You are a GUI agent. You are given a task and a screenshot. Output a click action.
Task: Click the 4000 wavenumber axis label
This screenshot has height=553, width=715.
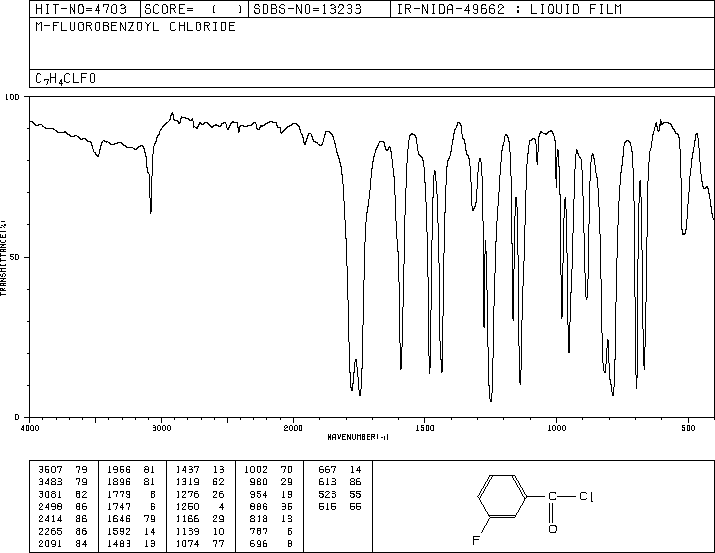pyautogui.click(x=30, y=428)
